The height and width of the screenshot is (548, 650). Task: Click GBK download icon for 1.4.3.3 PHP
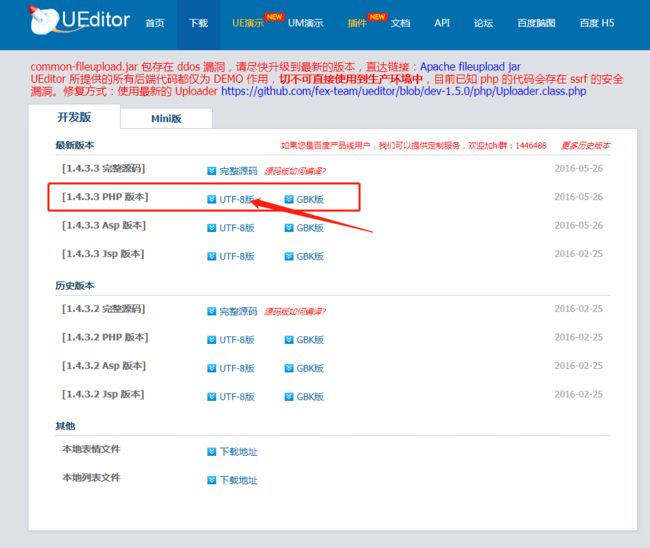[289, 199]
